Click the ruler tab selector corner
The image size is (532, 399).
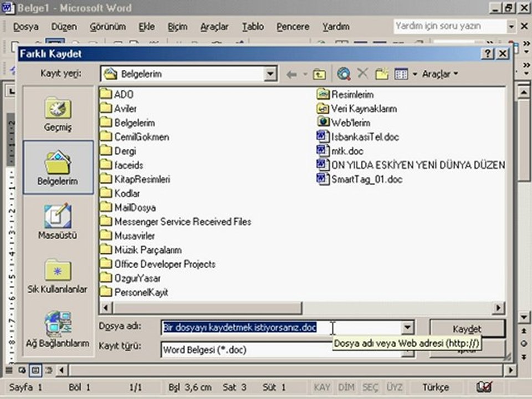pos(12,91)
